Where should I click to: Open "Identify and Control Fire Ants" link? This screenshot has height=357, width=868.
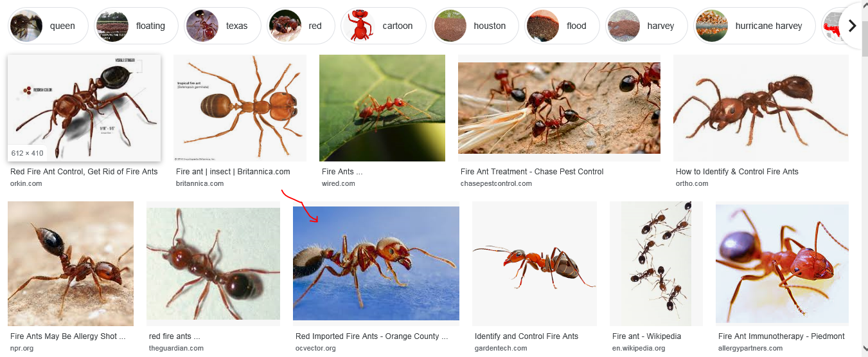(526, 336)
